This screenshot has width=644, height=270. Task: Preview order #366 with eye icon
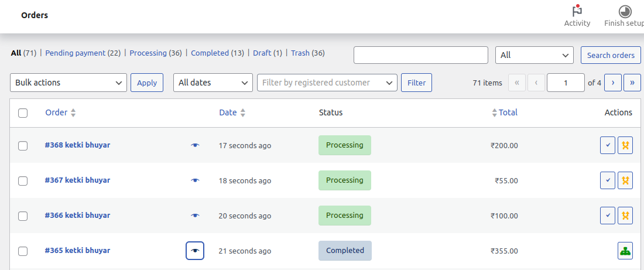[195, 216]
